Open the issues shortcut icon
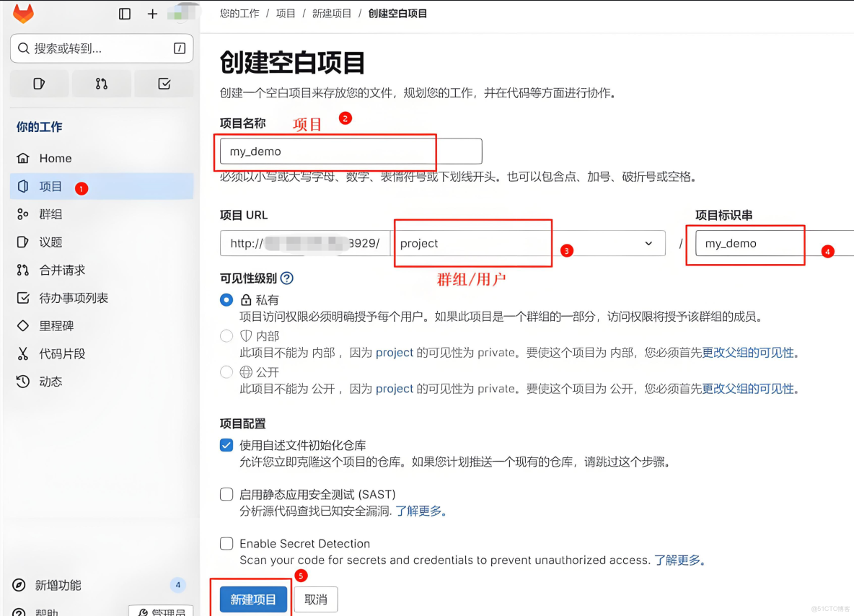The width and height of the screenshot is (854, 616). (39, 84)
